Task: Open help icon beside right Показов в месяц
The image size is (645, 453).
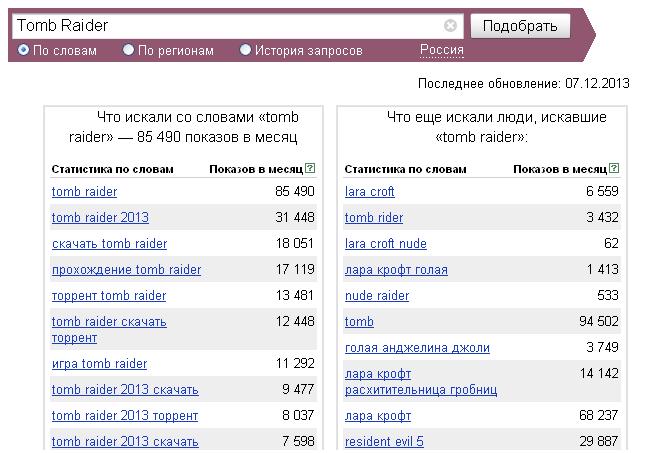Action: [614, 168]
